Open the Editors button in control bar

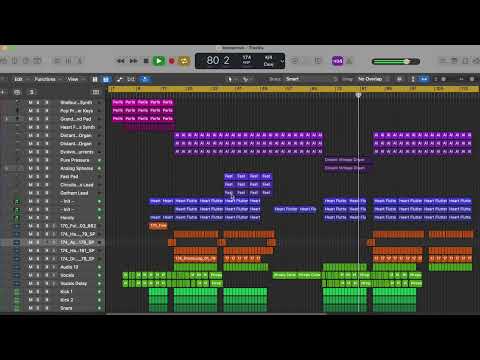pyautogui.click(x=79, y=61)
